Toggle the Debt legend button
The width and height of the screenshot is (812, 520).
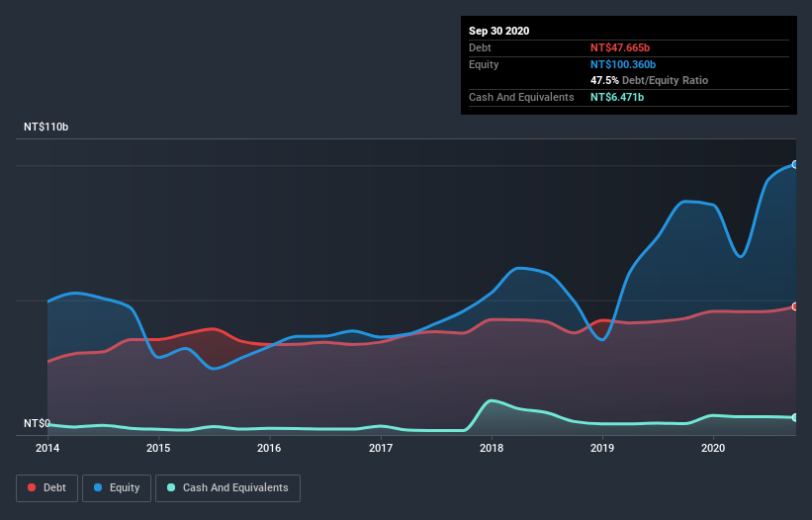pos(46,488)
